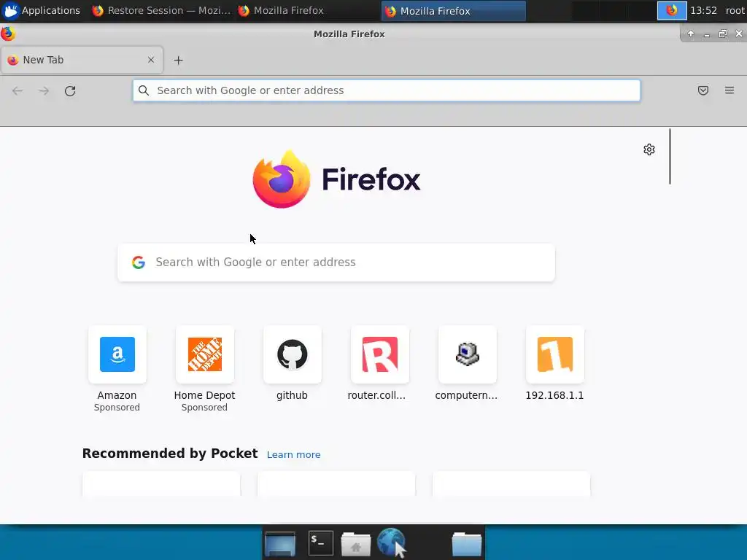Open the router.coll... shortcut tile
The width and height of the screenshot is (747, 560).
coord(379,354)
